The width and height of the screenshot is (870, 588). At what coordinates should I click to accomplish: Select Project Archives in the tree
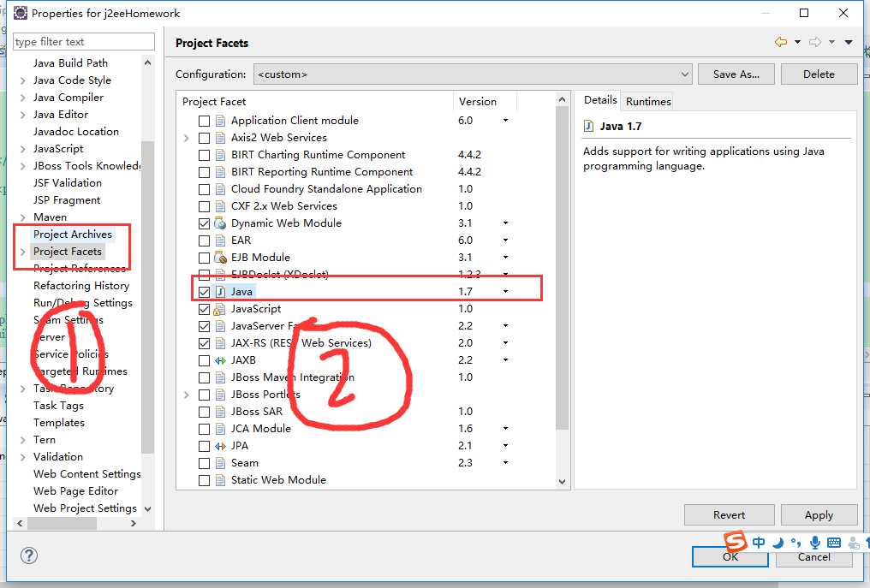pos(73,235)
